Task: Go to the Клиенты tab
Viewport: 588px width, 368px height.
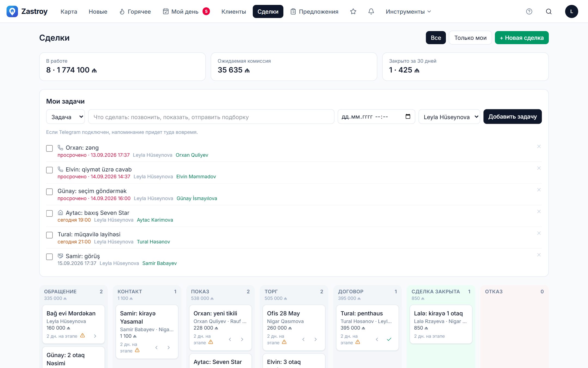Action: tap(234, 11)
